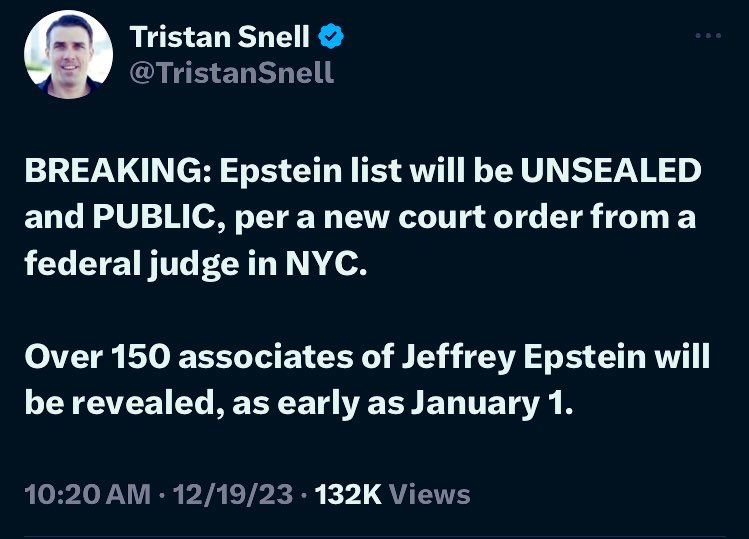Click the 10:20 AM timestamp

pos(87,494)
